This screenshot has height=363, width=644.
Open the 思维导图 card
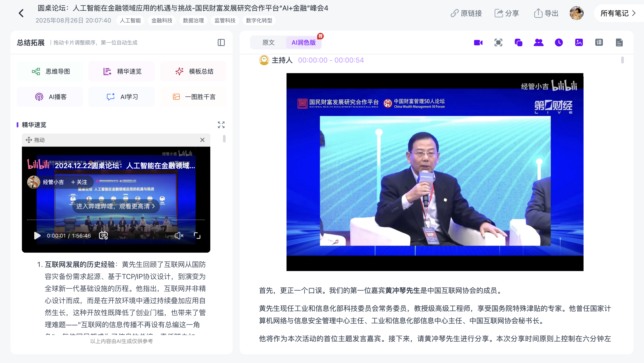click(50, 71)
